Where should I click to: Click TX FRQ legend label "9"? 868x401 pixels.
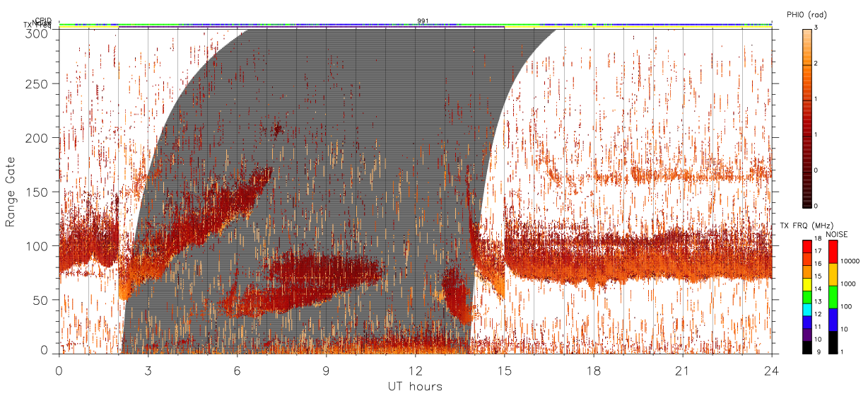[819, 351]
